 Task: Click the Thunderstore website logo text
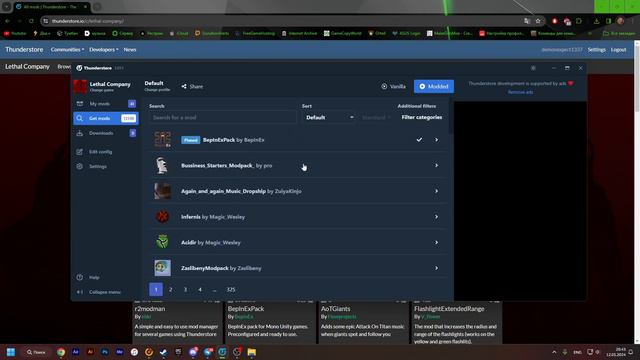[x=24, y=49]
